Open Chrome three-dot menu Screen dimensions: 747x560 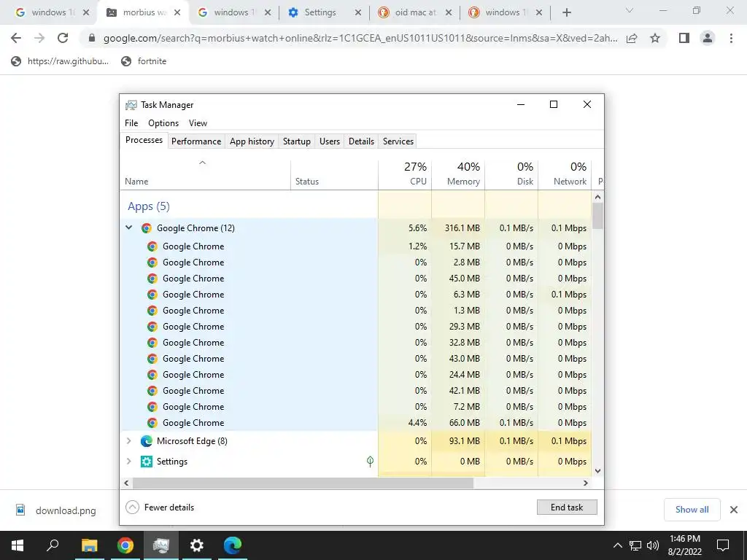tap(731, 38)
